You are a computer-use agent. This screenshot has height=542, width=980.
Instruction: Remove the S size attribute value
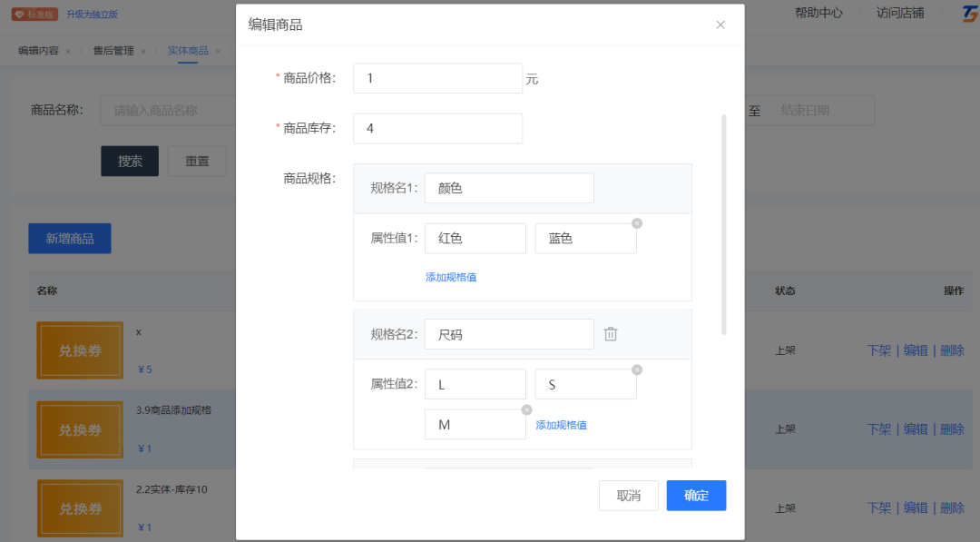(x=637, y=370)
